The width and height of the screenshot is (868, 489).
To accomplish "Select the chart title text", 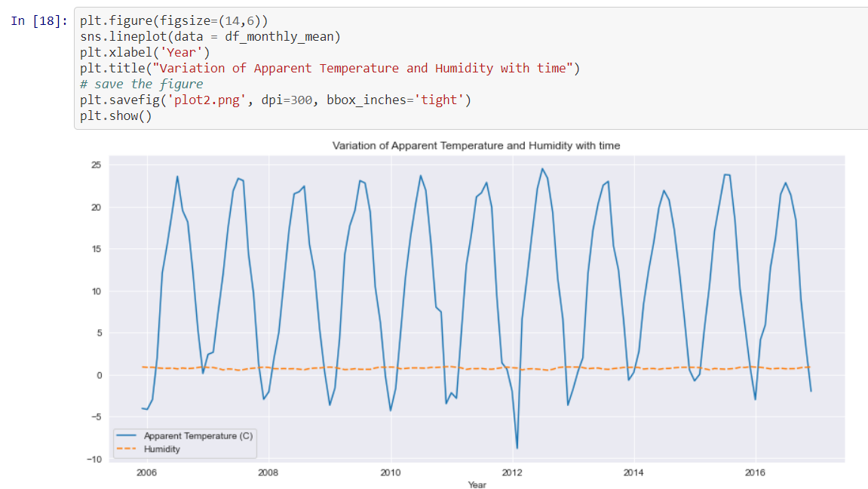I will 476,146.
